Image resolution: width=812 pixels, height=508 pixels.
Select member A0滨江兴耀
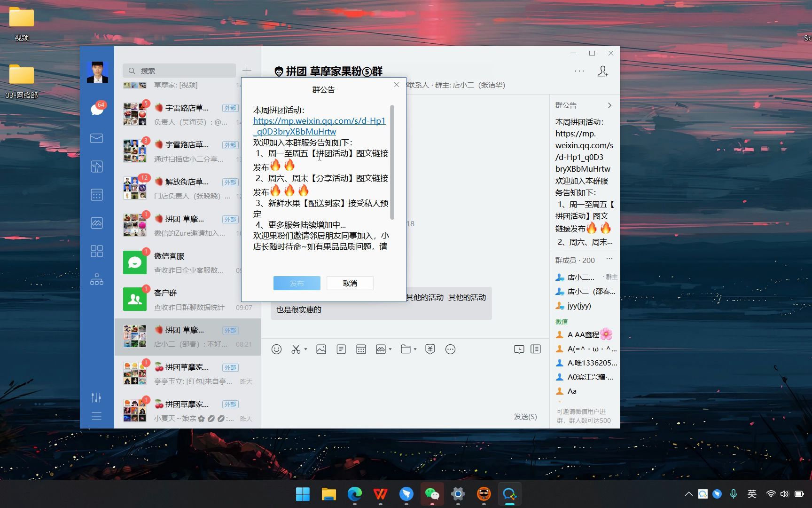pyautogui.click(x=585, y=377)
